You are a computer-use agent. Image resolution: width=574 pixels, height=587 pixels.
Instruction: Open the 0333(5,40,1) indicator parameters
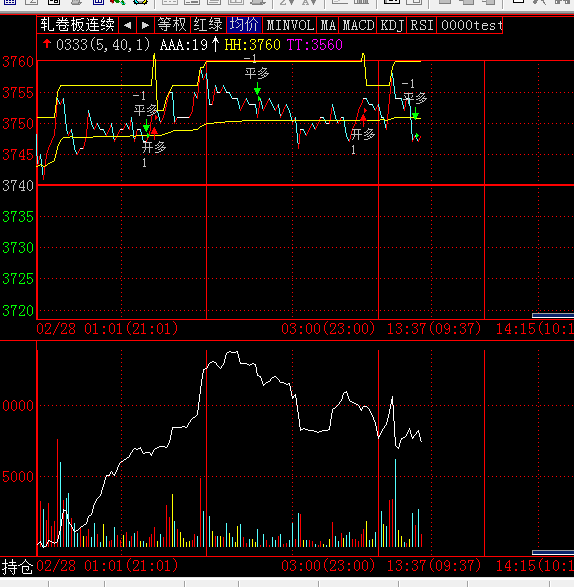coord(103,45)
